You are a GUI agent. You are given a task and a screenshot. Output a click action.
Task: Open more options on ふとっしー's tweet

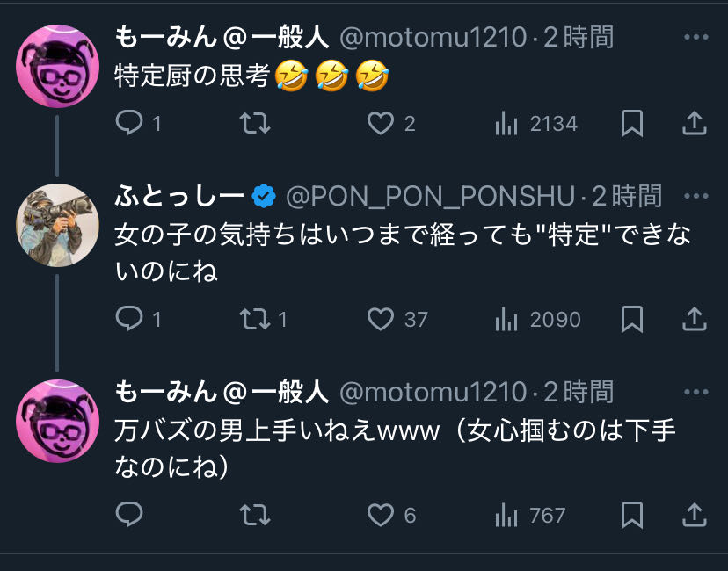(x=695, y=196)
